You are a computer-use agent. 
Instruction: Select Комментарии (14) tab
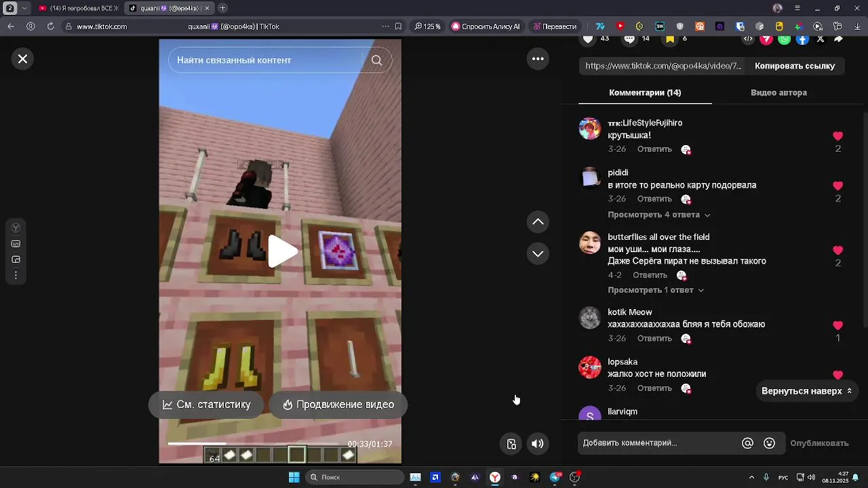click(x=645, y=93)
